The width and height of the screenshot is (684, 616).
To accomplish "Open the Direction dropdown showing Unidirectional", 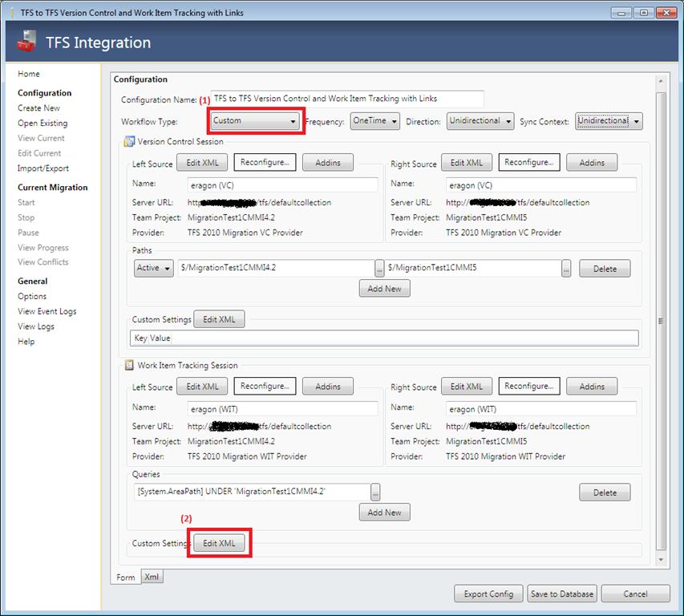I will tap(480, 121).
